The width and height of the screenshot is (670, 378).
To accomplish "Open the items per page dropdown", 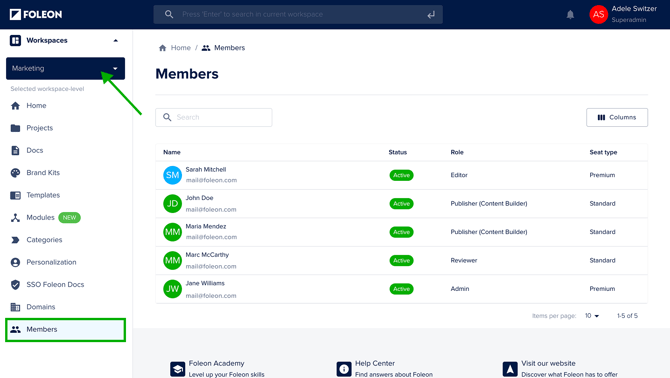I will pyautogui.click(x=592, y=316).
